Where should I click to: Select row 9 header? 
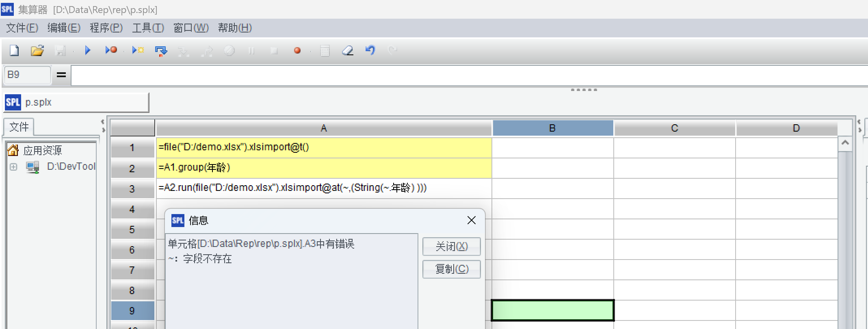[132, 310]
